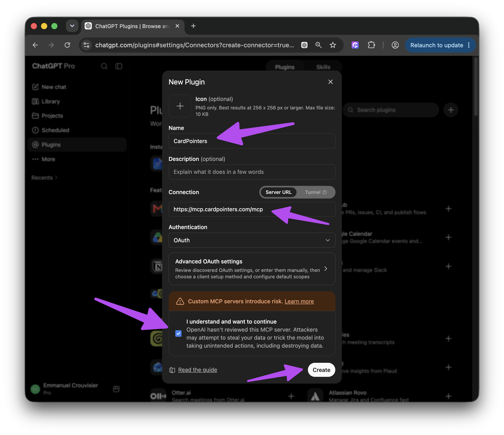
Task: Open the Read the guide link
Action: pyautogui.click(x=197, y=370)
